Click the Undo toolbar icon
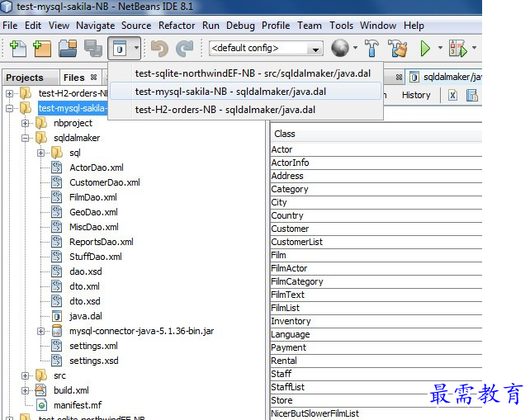The image size is (530, 420). click(x=159, y=49)
